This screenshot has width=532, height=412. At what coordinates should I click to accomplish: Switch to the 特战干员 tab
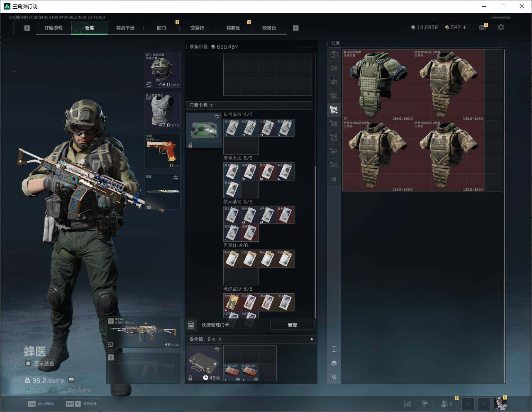click(x=125, y=28)
